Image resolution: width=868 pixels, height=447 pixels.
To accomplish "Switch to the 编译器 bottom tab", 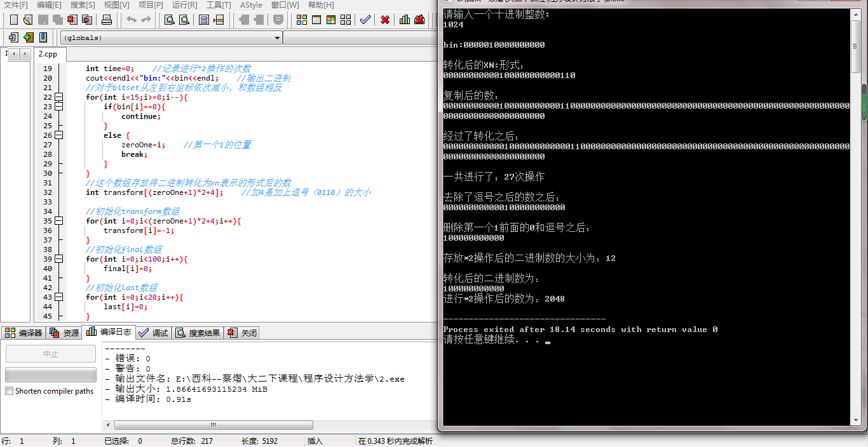I will click(x=24, y=333).
